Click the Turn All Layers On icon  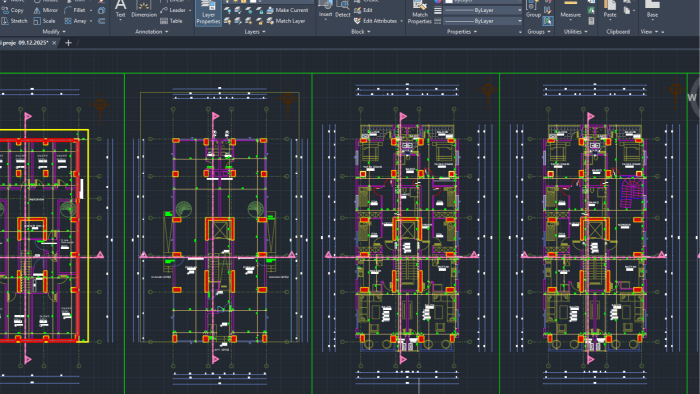click(x=228, y=21)
